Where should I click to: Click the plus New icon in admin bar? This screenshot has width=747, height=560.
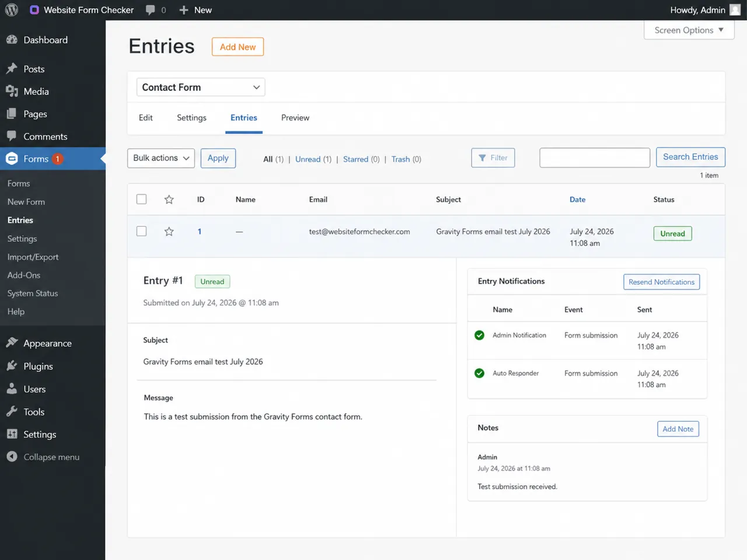pyautogui.click(x=183, y=10)
